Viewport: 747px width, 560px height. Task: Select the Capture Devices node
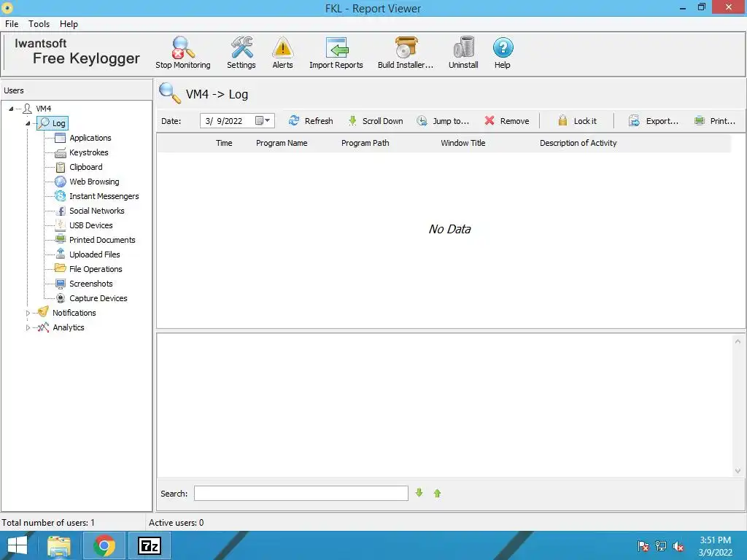pos(98,298)
